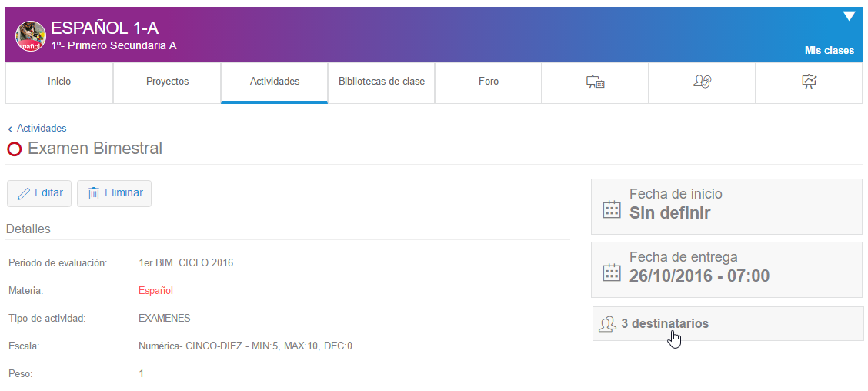Switch to the Inicio tab
The height and width of the screenshot is (391, 868).
click(59, 82)
